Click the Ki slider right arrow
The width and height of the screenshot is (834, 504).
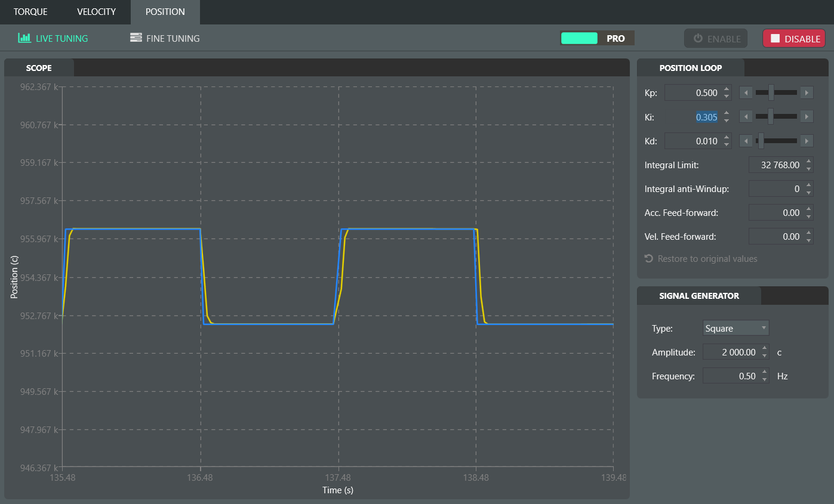(807, 117)
